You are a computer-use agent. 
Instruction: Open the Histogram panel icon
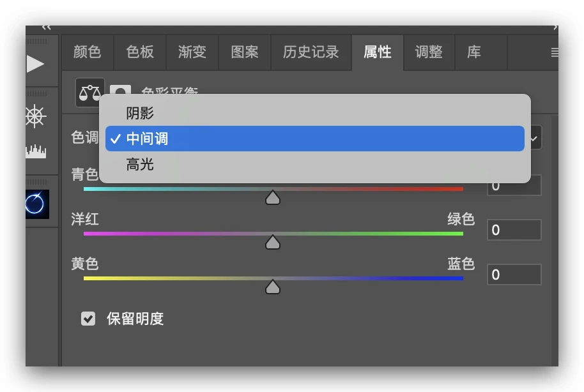tap(36, 151)
